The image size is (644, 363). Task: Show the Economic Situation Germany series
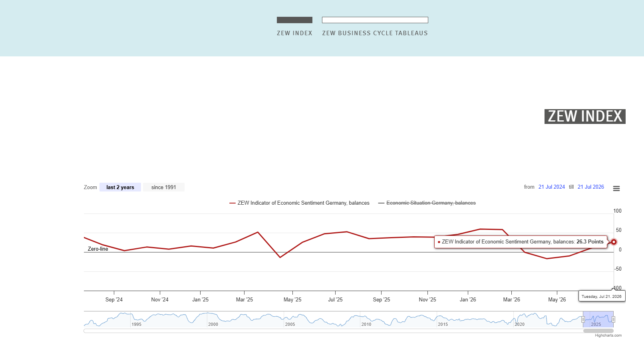(x=427, y=203)
